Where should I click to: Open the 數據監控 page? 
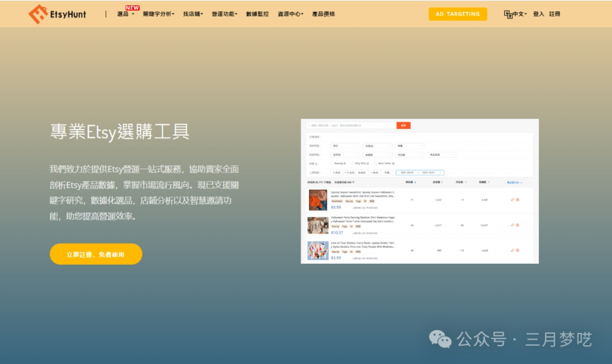click(257, 14)
